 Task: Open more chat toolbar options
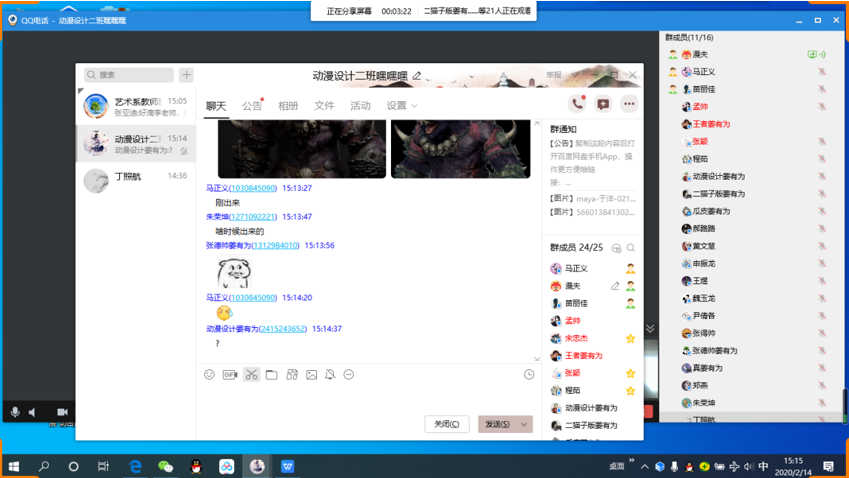tap(349, 375)
